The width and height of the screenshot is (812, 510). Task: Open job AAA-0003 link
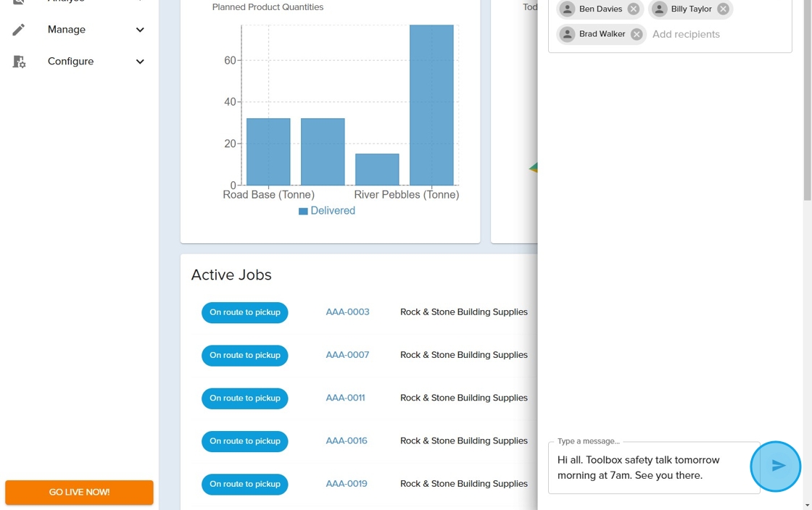click(347, 312)
